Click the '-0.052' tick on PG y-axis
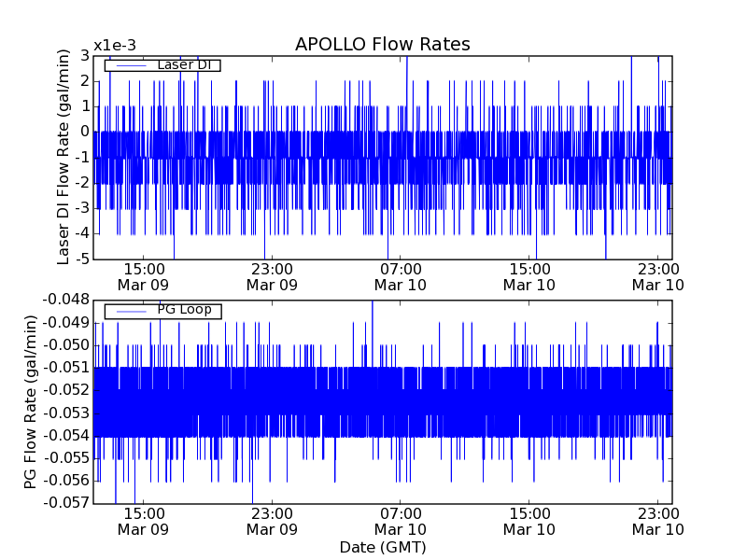The width and height of the screenshot is (747, 560). (x=65, y=390)
